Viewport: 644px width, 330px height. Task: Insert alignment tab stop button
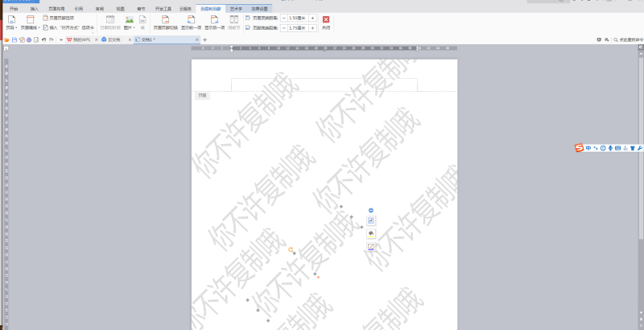(x=68, y=28)
